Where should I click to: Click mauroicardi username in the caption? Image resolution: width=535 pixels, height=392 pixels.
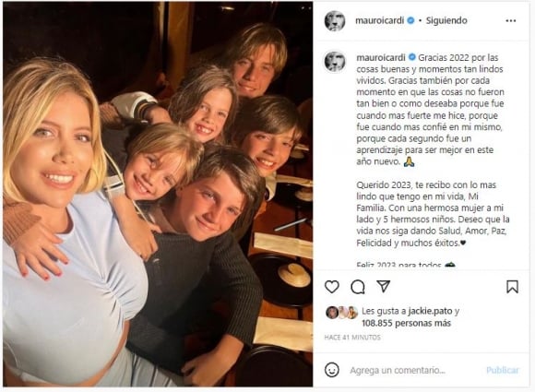(381, 57)
